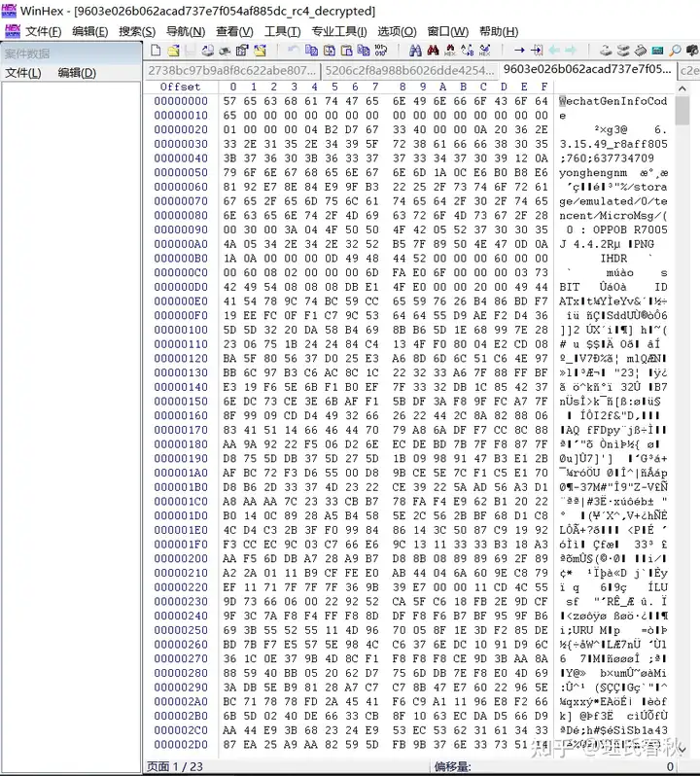This screenshot has width=700, height=776.
Task: Click the magnifying glass analyze icon
Action: pyautogui.click(x=676, y=50)
